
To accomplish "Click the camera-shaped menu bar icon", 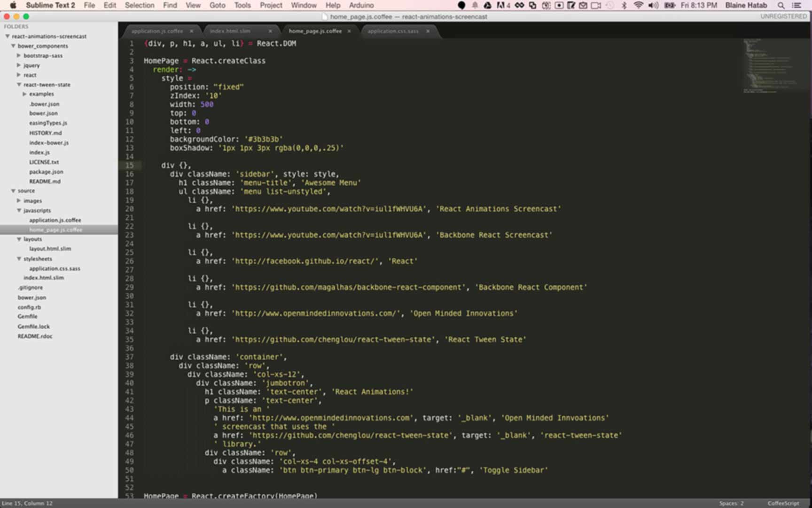I will 596,5.
